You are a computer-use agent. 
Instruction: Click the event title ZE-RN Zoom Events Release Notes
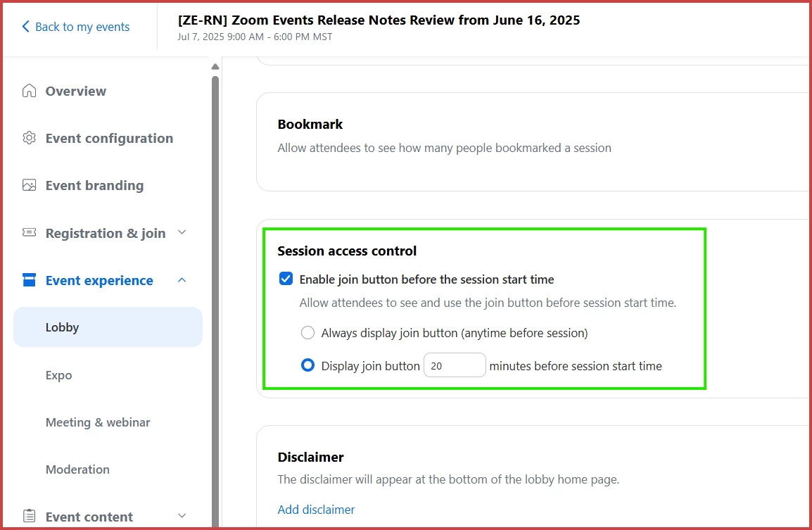(379, 20)
